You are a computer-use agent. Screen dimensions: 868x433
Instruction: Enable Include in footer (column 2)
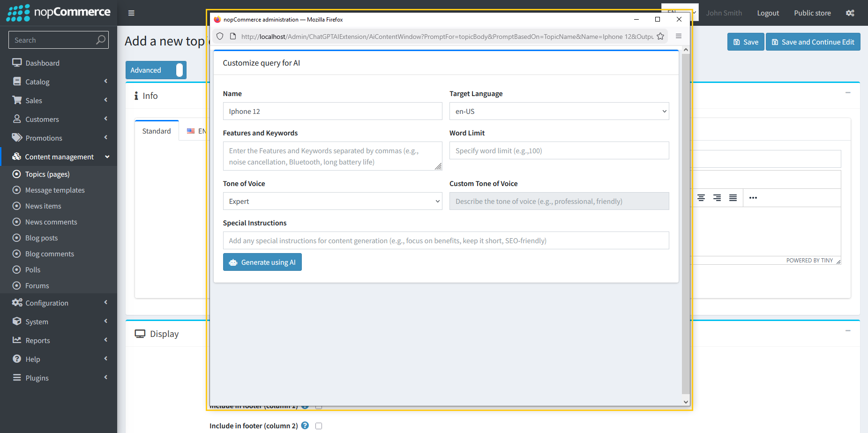(x=319, y=426)
